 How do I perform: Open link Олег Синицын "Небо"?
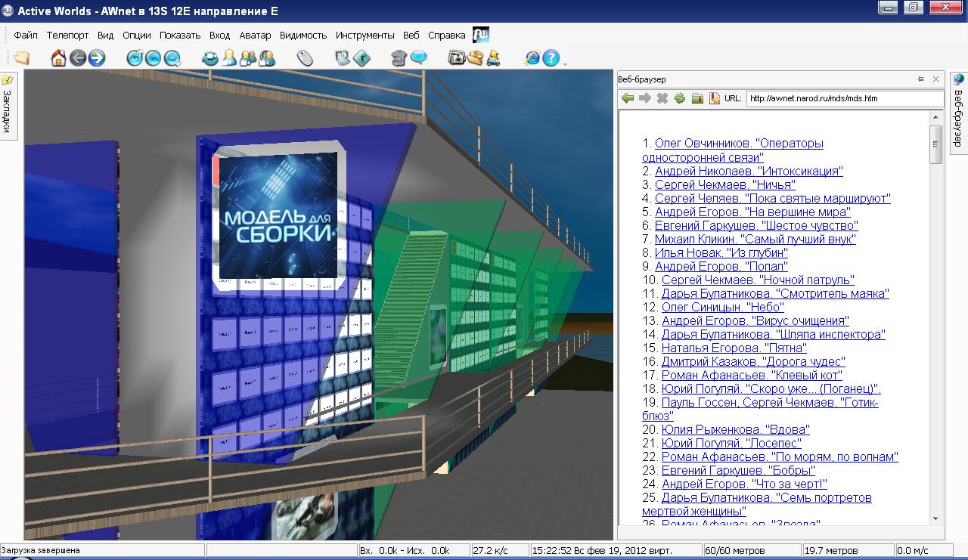tap(723, 307)
